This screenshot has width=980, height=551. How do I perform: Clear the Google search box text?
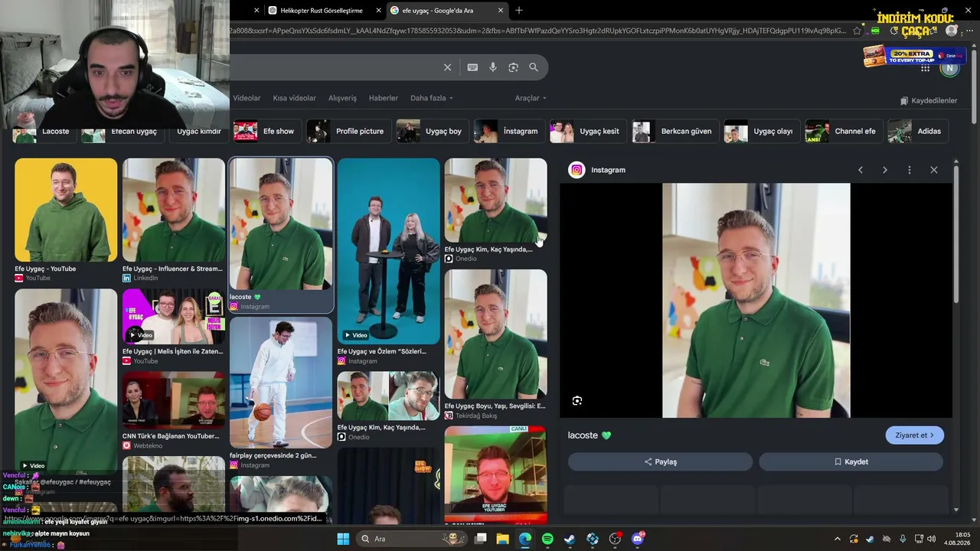(448, 67)
